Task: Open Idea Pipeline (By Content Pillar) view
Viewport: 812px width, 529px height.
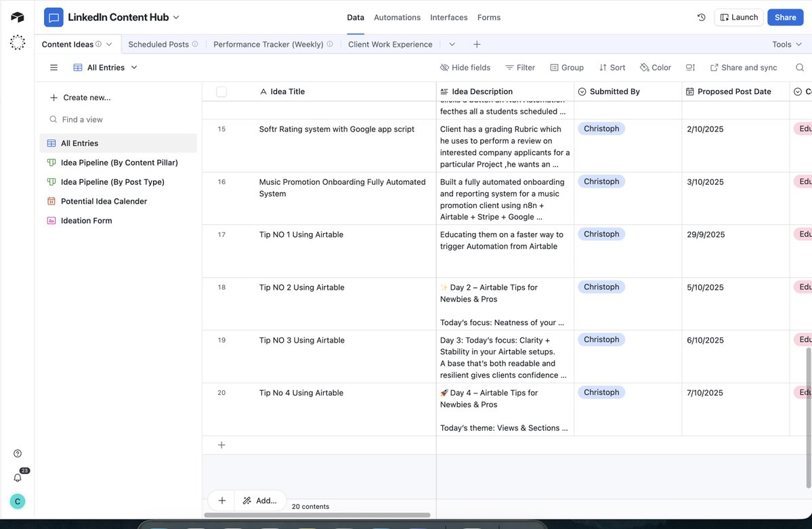Action: coord(118,163)
